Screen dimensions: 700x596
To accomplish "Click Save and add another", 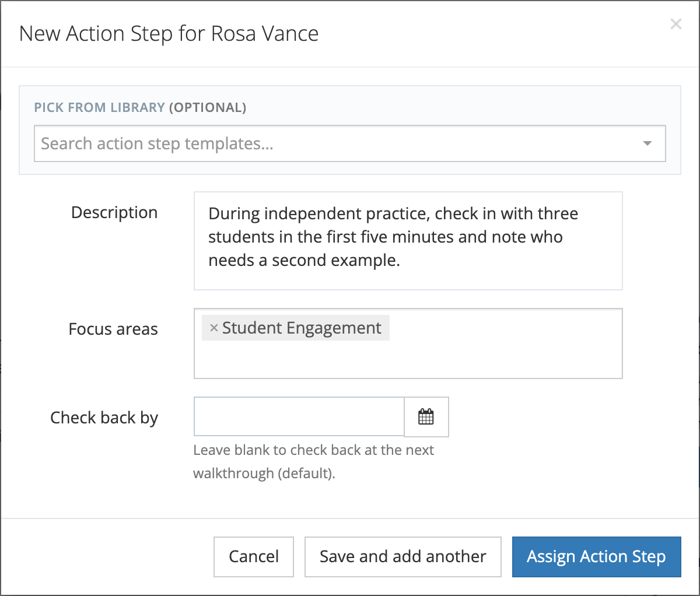I will click(x=403, y=557).
